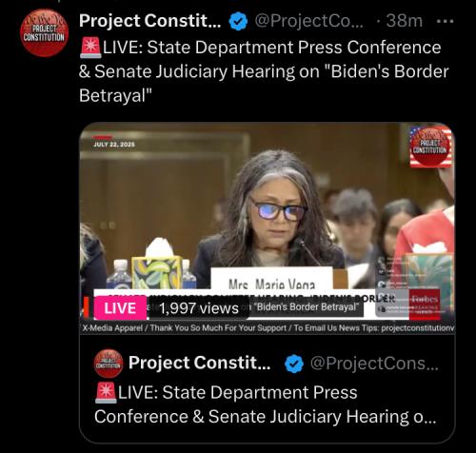
Task: Click the scrolling X-Media Apparel ticker
Action: [268, 328]
